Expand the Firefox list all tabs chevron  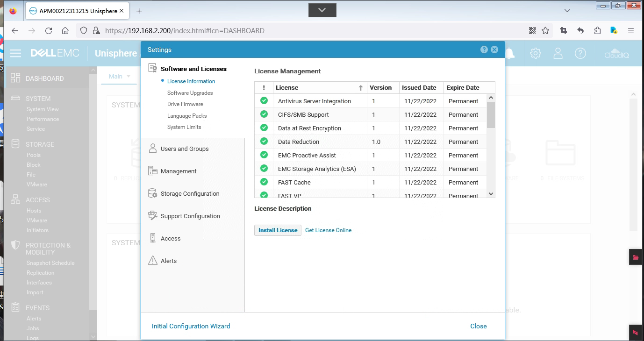[x=567, y=10]
